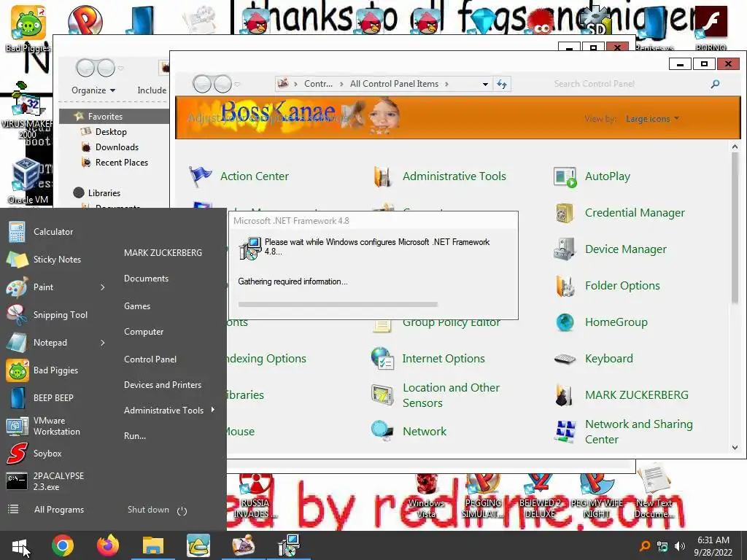747x560 pixels.
Task: Open the Organize dropdown in Explorer window
Action: coord(93,90)
